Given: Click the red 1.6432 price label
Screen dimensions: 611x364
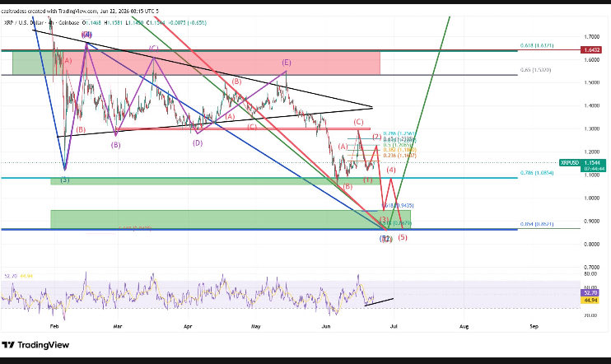Looking at the screenshot, I should pos(592,50).
